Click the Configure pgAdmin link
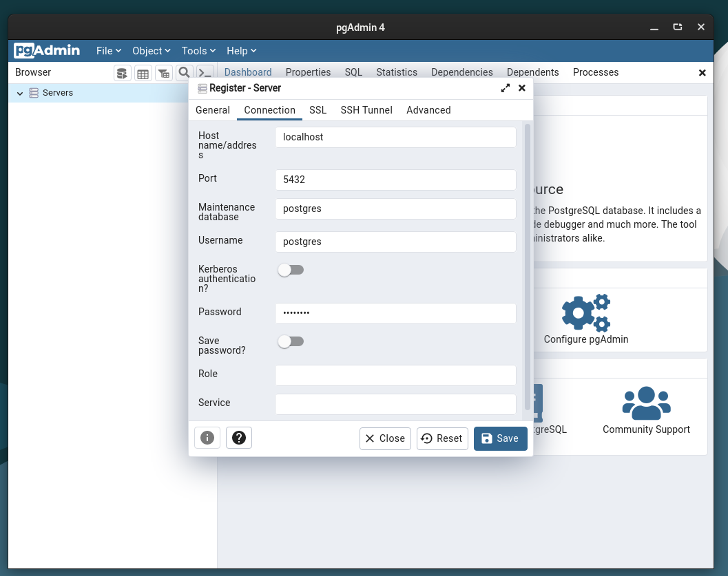The height and width of the screenshot is (576, 728). click(586, 339)
